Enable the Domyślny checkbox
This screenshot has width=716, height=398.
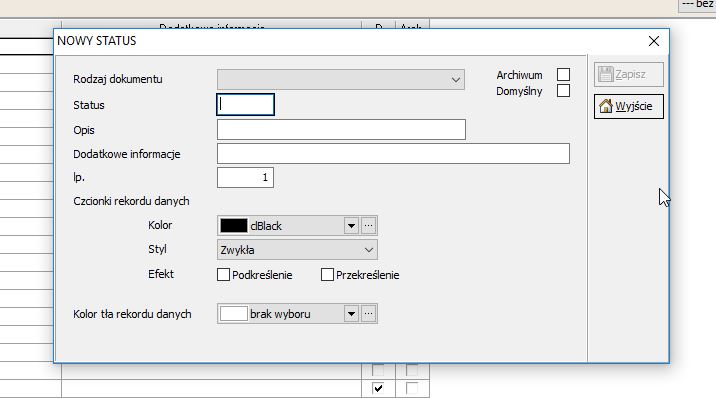[563, 91]
